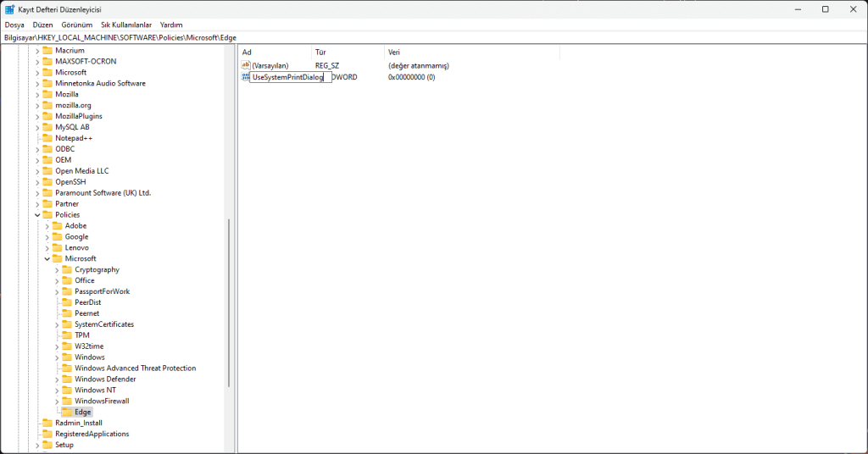868x454 pixels.
Task: Click the Minnetonka Audio Software folder icon
Action: [47, 84]
